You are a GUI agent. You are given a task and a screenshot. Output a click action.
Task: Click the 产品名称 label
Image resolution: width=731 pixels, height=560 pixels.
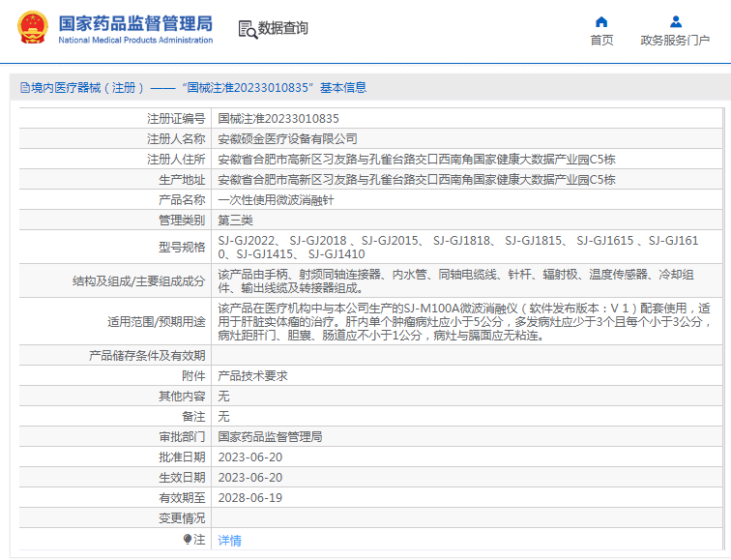tap(182, 200)
